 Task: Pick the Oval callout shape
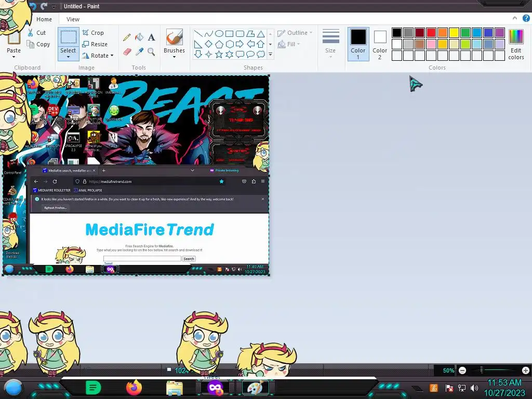coord(250,54)
